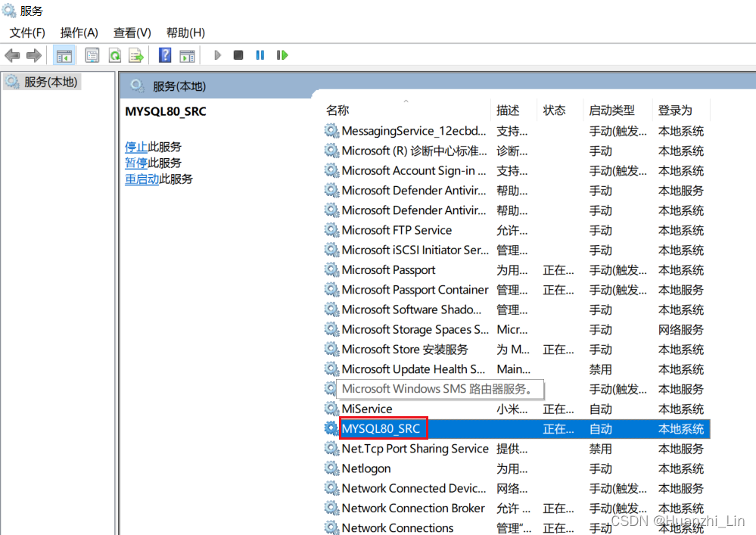Select Microsoft Software Shadow service row
This screenshot has height=535, width=756.
516,309
